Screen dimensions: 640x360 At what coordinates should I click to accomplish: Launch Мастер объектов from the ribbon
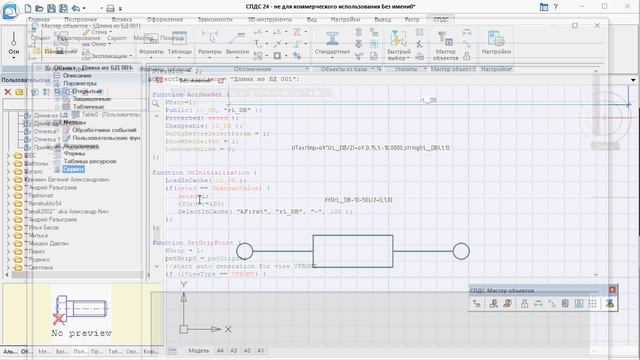coord(445,46)
